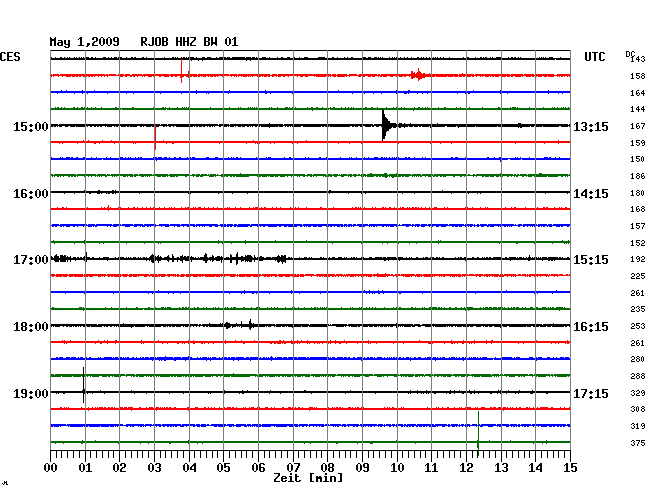Select the 19:00 local time label
This screenshot has height=494, width=650.
pyautogui.click(x=31, y=393)
